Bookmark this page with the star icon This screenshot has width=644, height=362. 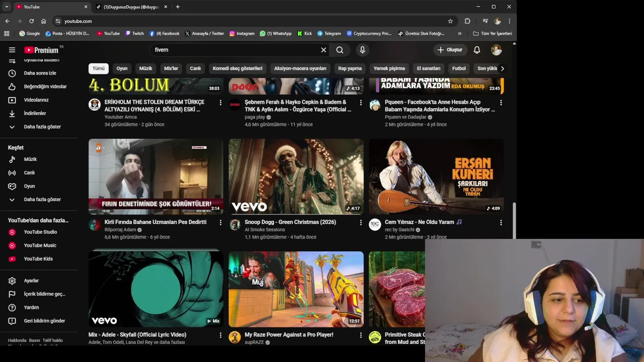point(450,21)
